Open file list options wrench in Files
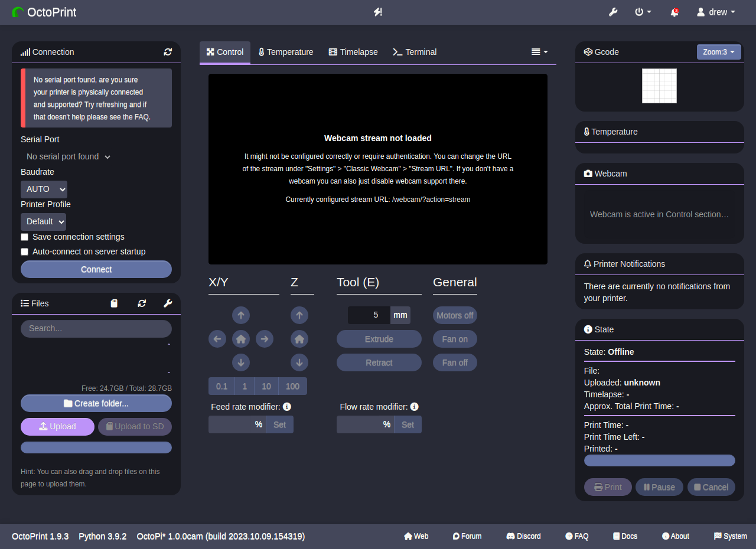 tap(168, 303)
